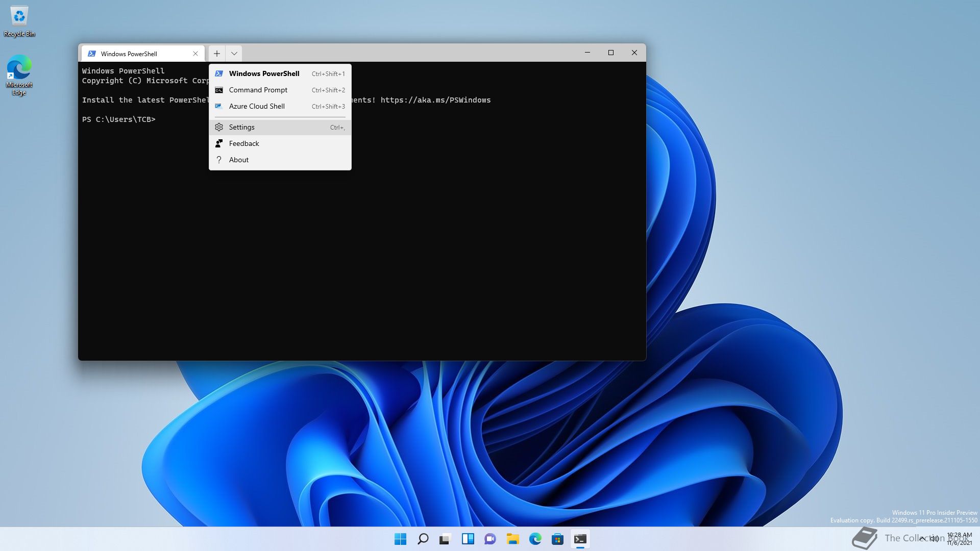This screenshot has height=551, width=980.
Task: Open the Recycle Bin desktop icon
Action: 19,21
